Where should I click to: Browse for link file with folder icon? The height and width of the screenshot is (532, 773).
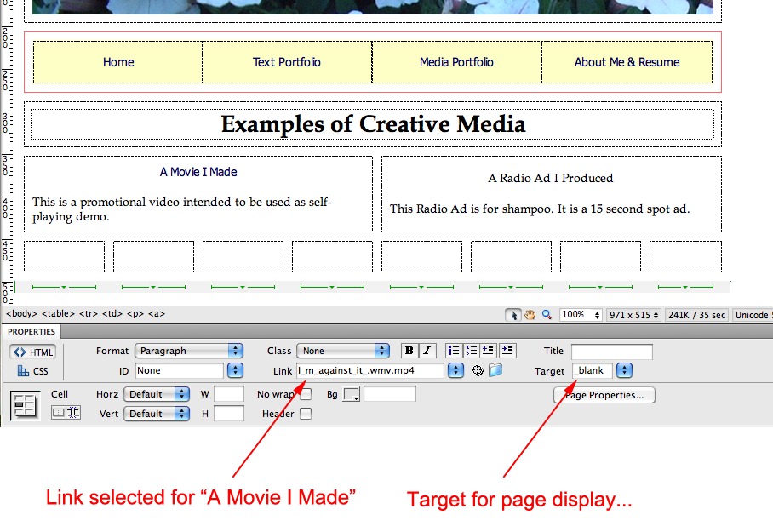(x=495, y=370)
